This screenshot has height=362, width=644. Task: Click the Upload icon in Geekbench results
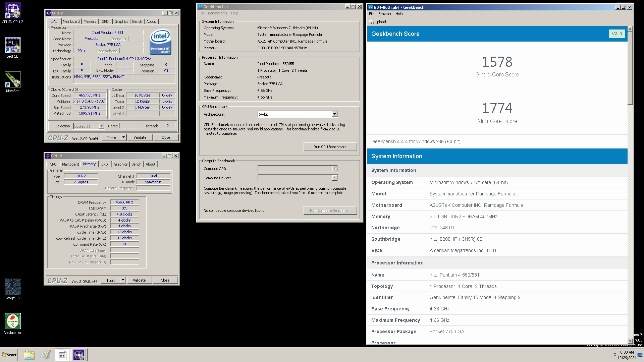[x=371, y=22]
